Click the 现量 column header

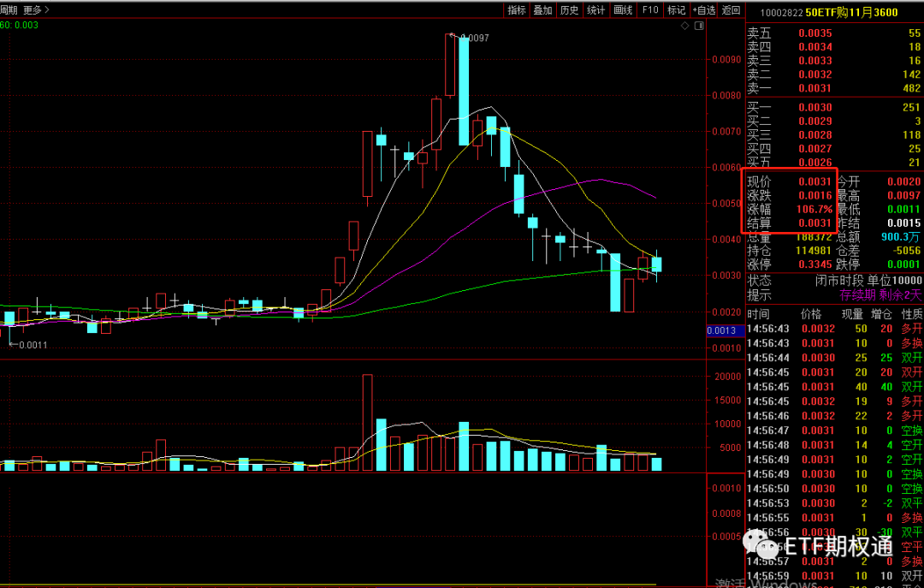852,314
